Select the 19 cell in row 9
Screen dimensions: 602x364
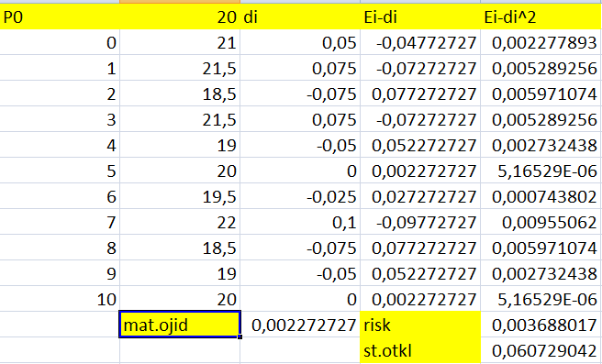[x=180, y=273]
